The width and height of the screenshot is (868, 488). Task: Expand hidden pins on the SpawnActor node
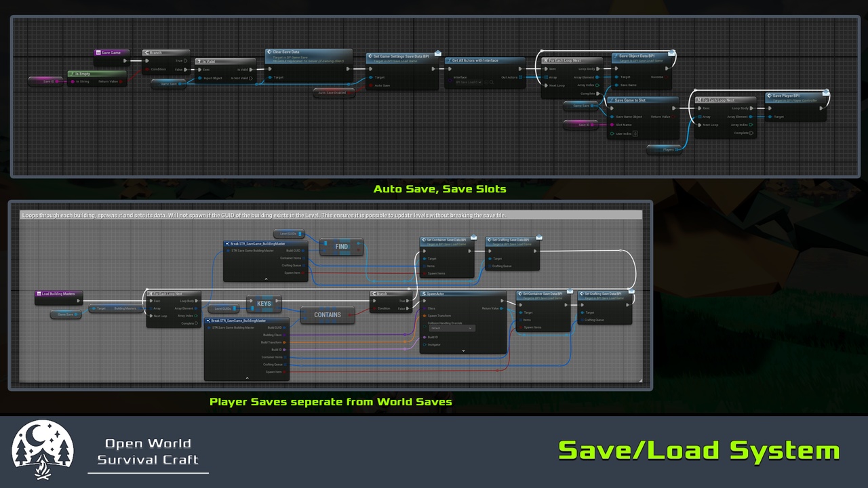click(x=463, y=351)
